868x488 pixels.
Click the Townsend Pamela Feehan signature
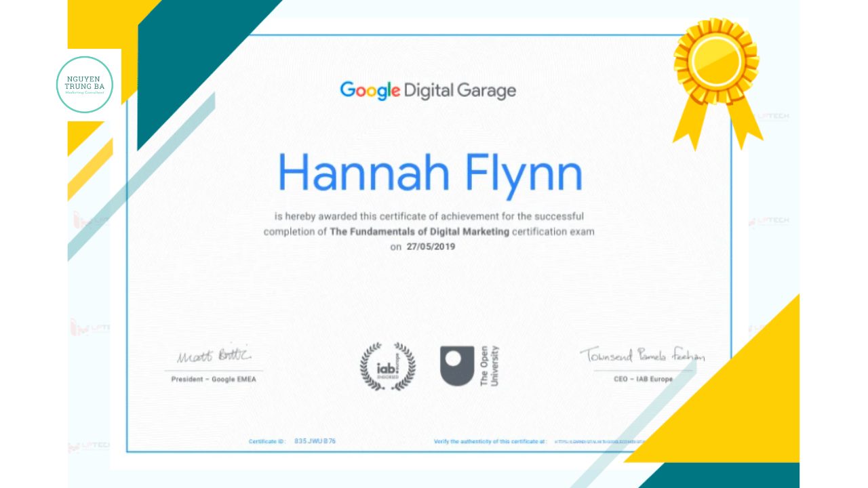642,355
